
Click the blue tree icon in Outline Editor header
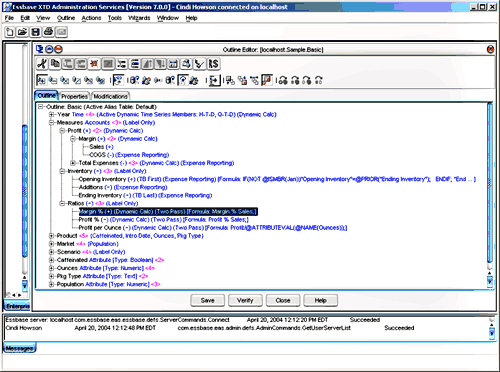pyautogui.click(x=40, y=49)
